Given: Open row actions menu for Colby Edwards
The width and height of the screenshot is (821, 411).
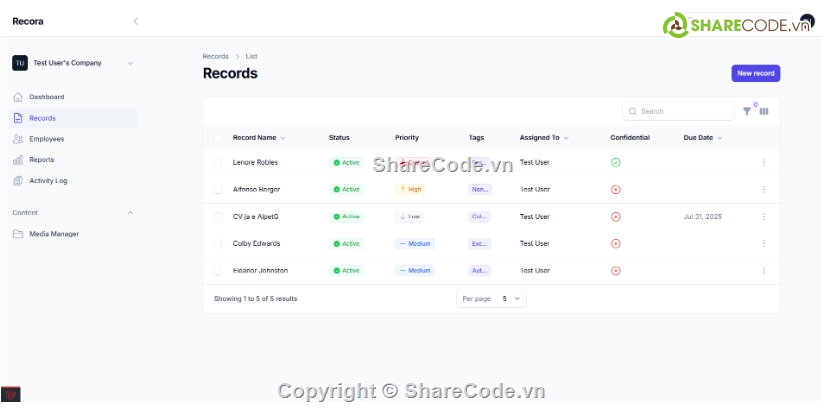Looking at the screenshot, I should pos(764,243).
